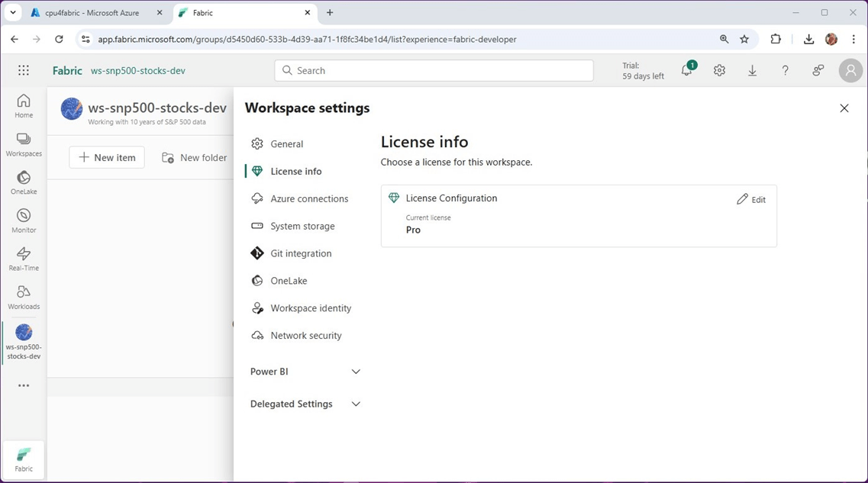This screenshot has width=868, height=483.
Task: Click the Trial 59 days left status
Action: (x=643, y=71)
